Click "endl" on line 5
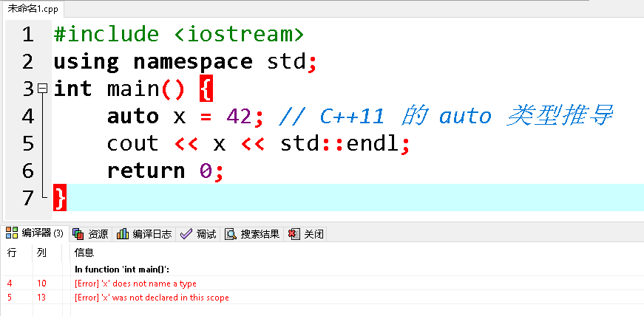644x316 pixels. [x=373, y=143]
